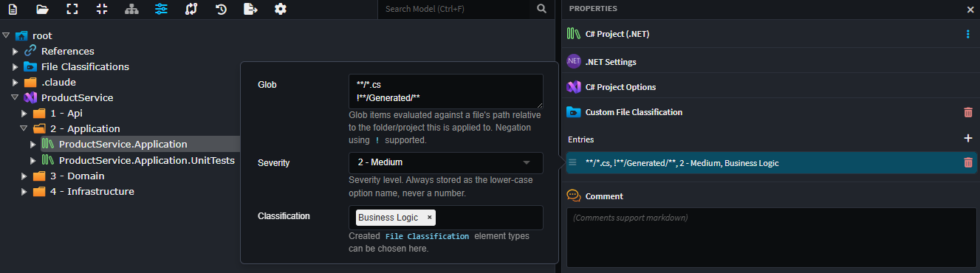The width and height of the screenshot is (980, 273).
Task: Select the 4 - Infrastructure folder
Action: (92, 191)
